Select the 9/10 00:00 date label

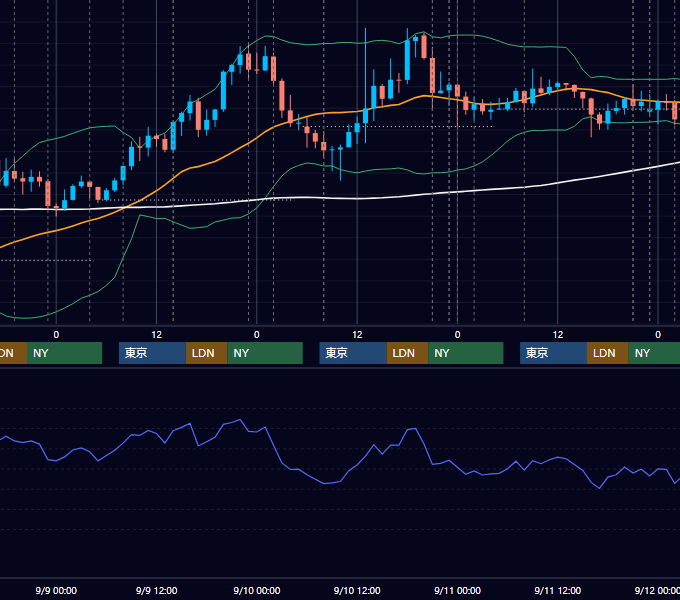pyautogui.click(x=257, y=590)
